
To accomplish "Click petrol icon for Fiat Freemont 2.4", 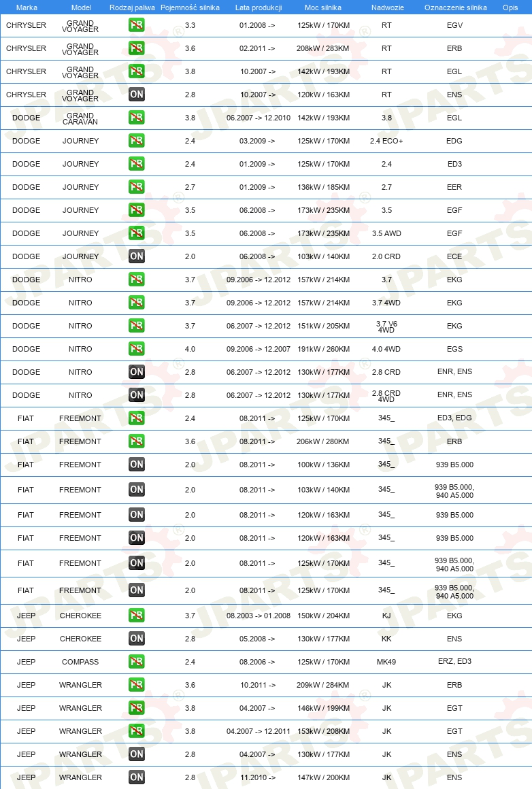I will [x=136, y=419].
